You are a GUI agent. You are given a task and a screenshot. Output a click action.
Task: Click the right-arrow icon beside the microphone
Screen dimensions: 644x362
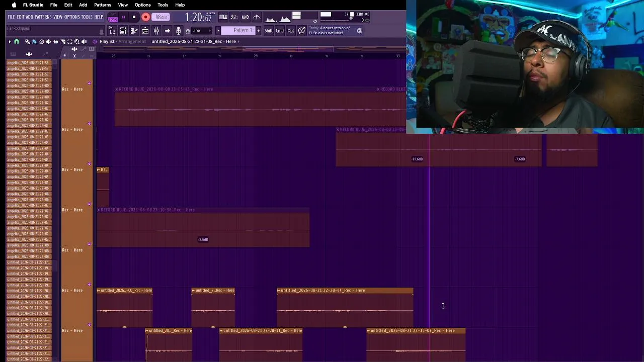pyautogui.click(x=168, y=31)
